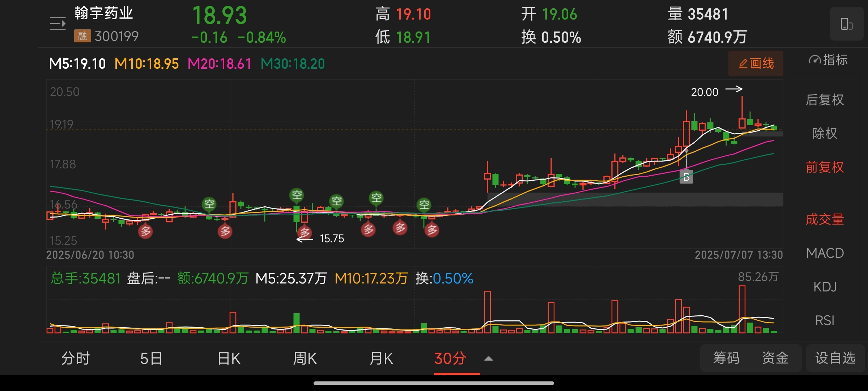Image resolution: width=868 pixels, height=391 pixels.
Task: Tap the tallest volume bar near 85.26万
Action: coord(742,309)
